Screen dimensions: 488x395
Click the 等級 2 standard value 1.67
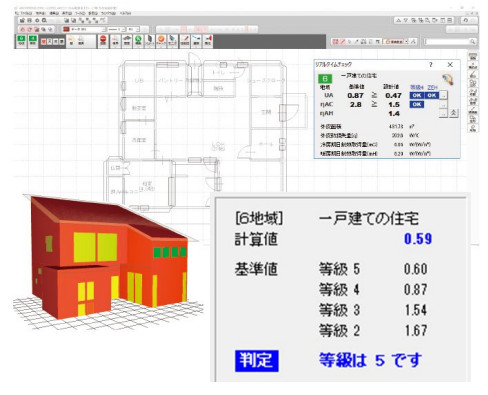[416, 331]
